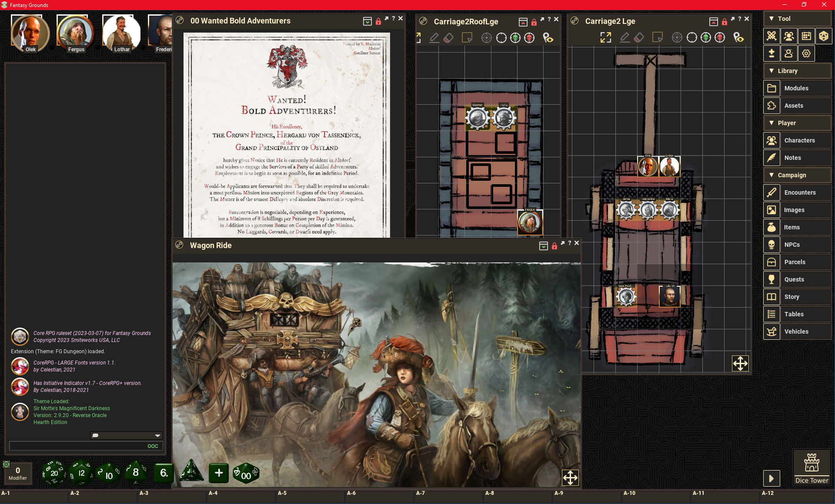Viewport: 835px width, 504px height.
Task: Collapse the Tool section
Action: [x=797, y=19]
